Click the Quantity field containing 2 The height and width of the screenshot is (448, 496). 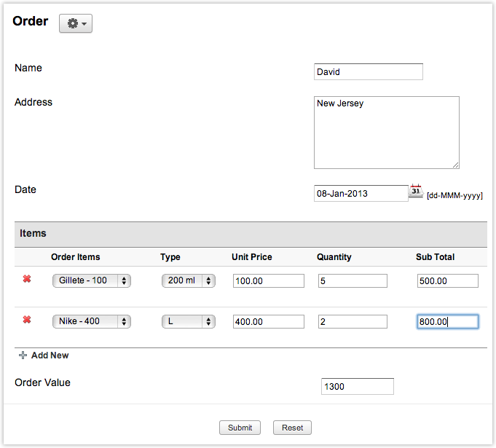pyautogui.click(x=353, y=321)
